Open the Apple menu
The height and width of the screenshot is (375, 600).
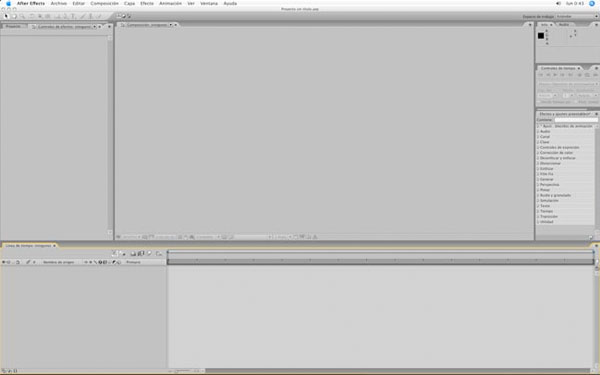tap(8, 3)
